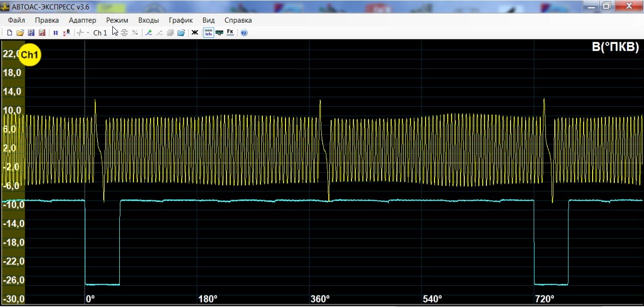Click the New file icon

pos(10,33)
